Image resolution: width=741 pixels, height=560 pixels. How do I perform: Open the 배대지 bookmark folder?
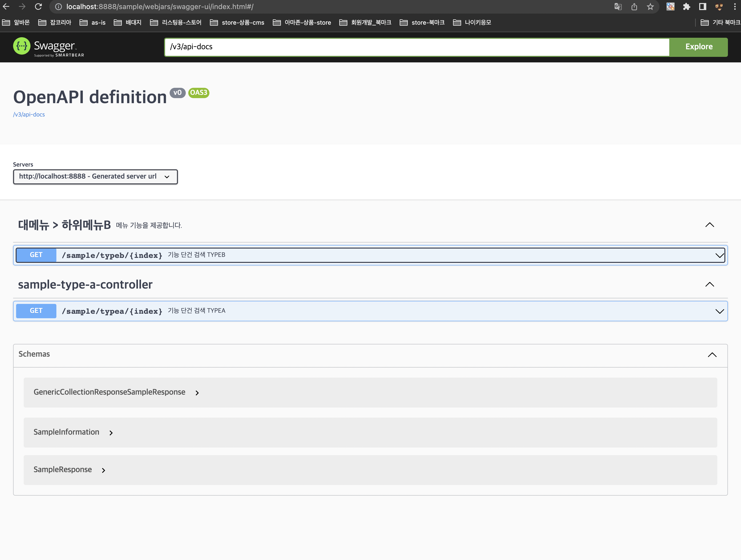128,22
